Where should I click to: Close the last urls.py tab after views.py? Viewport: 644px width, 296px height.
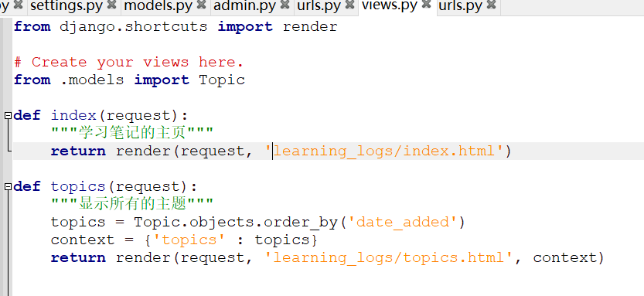pos(491,5)
